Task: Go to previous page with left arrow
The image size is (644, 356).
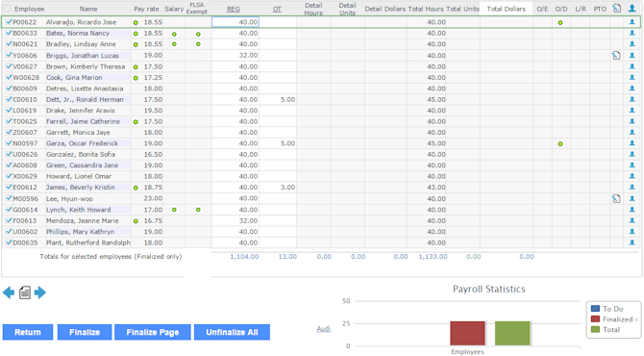Action: coord(9,292)
